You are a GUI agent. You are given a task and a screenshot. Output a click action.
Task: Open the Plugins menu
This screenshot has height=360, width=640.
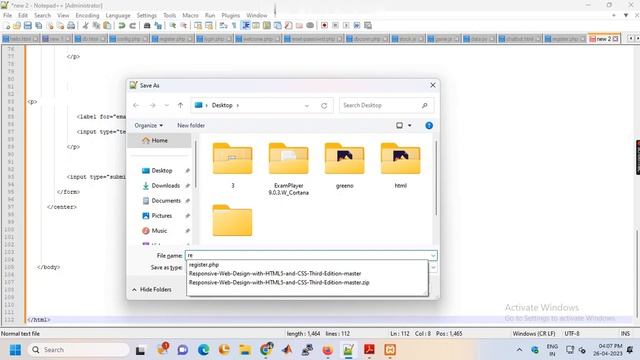pyautogui.click(x=231, y=15)
